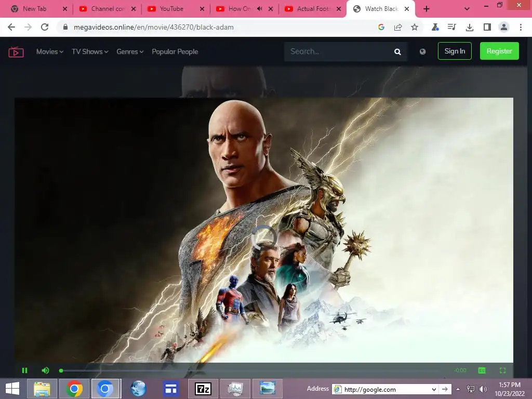Open the globe browser taskbar icon
Image resolution: width=532 pixels, height=399 pixels.
pos(138,389)
